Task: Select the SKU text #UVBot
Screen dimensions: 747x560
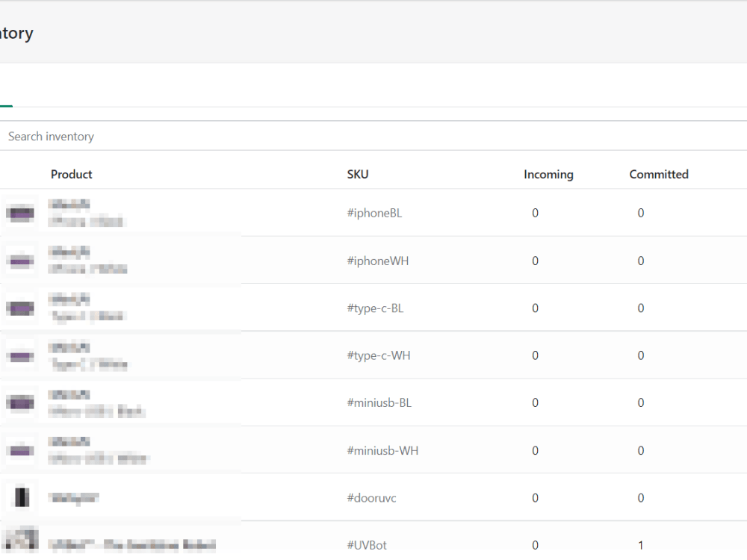Action: (367, 545)
